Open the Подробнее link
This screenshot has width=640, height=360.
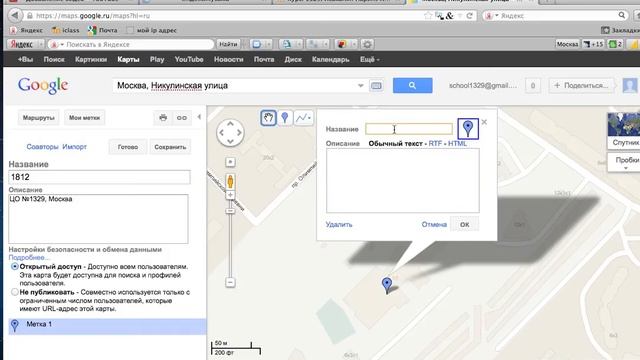(x=29, y=258)
